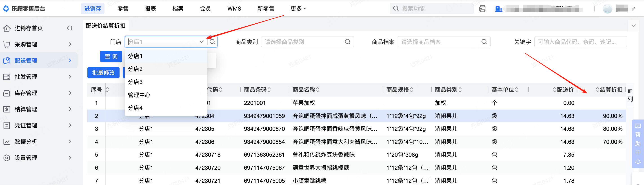Collapse sidebar with the left-arrow icon
644x185 pixels.
tap(69, 28)
